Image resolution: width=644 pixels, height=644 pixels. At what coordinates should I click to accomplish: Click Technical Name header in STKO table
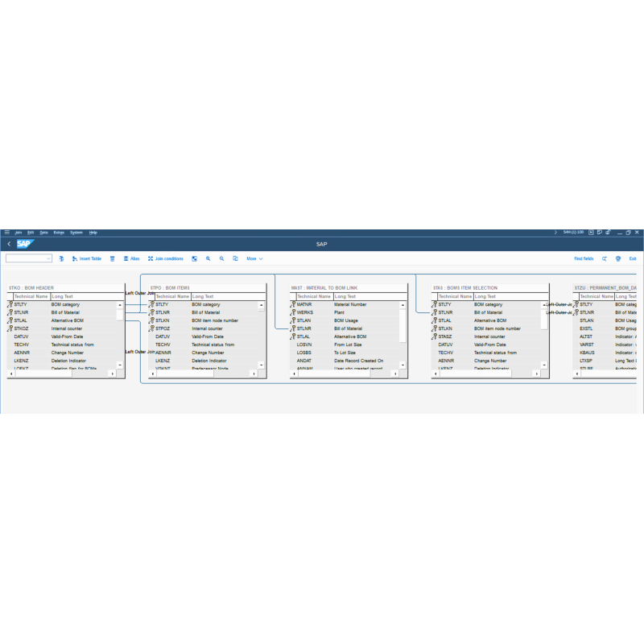[31, 296]
